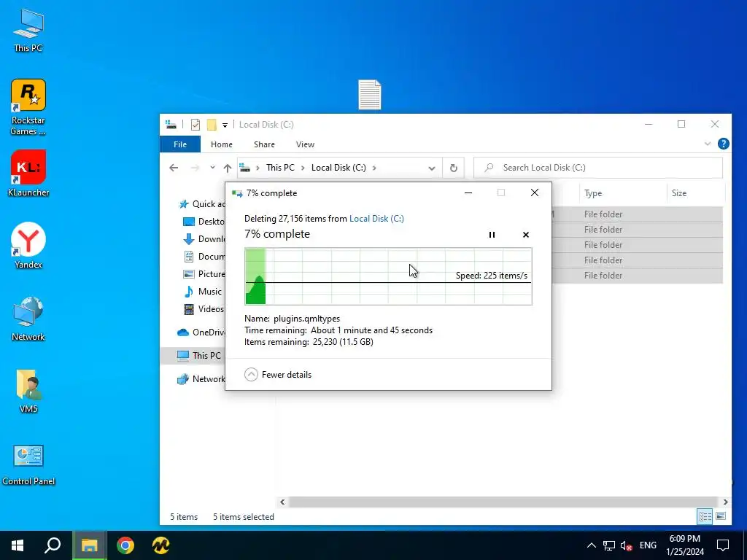Click the horizontal scrollbar in Explorer
Image resolution: width=747 pixels, height=560 pixels.
click(503, 502)
